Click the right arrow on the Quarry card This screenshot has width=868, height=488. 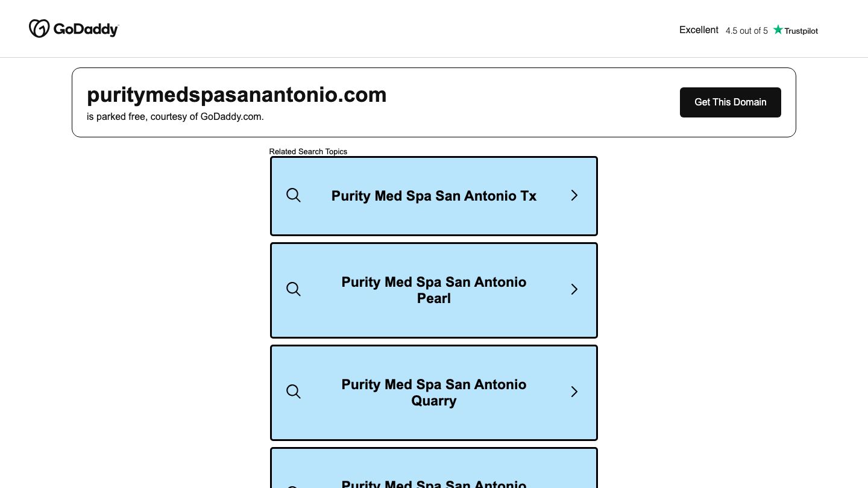[574, 392]
